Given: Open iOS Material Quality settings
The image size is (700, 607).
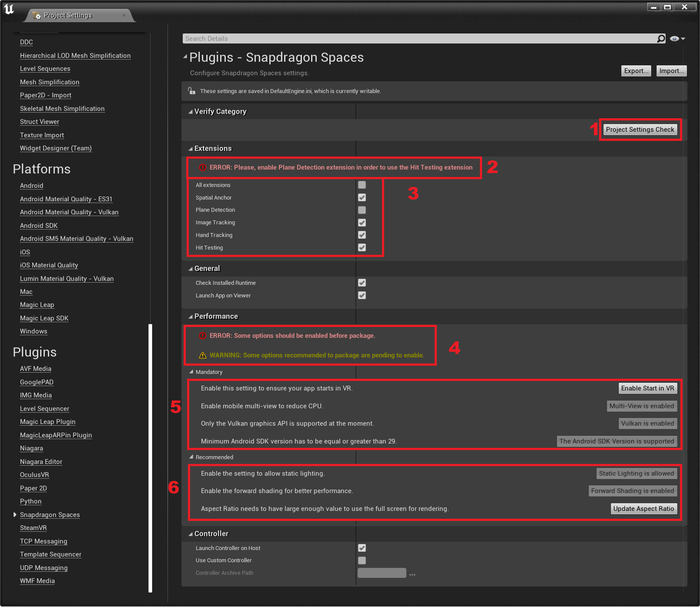Looking at the screenshot, I should (x=49, y=265).
